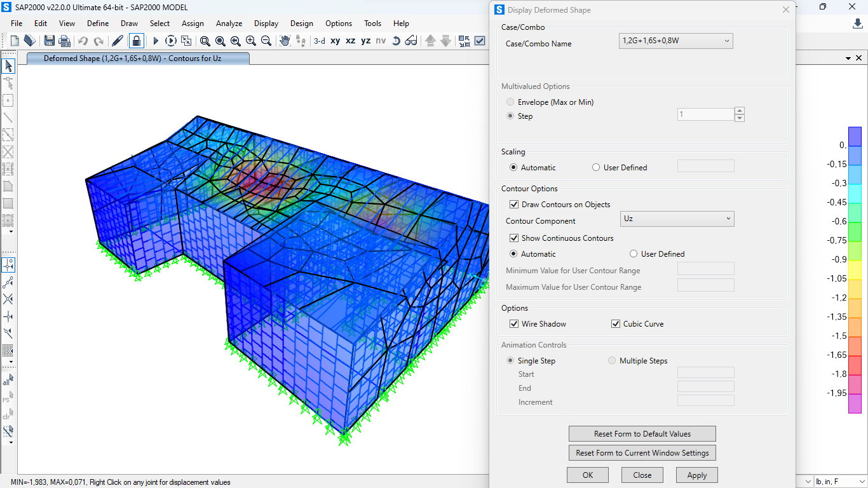868x488 pixels.
Task: Set view to the xz plane
Action: (350, 41)
